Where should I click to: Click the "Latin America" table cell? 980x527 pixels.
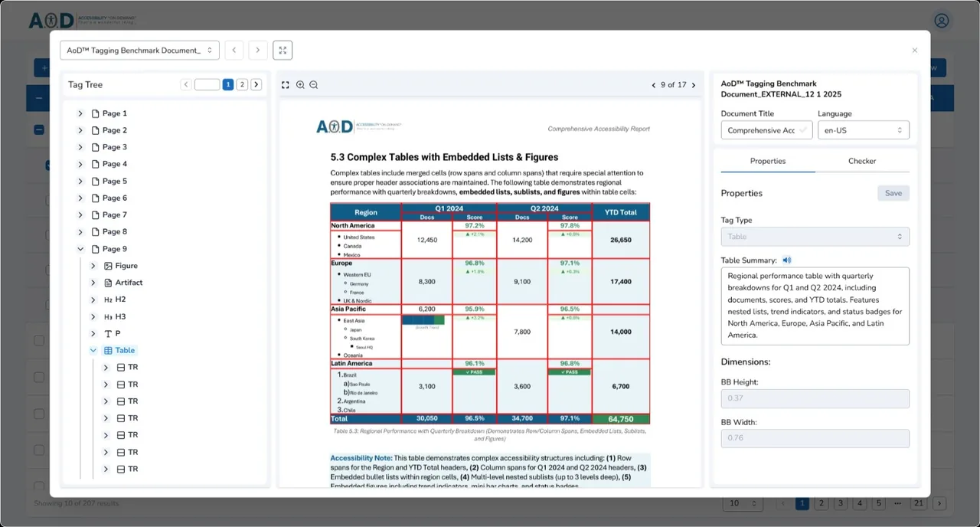[366, 363]
